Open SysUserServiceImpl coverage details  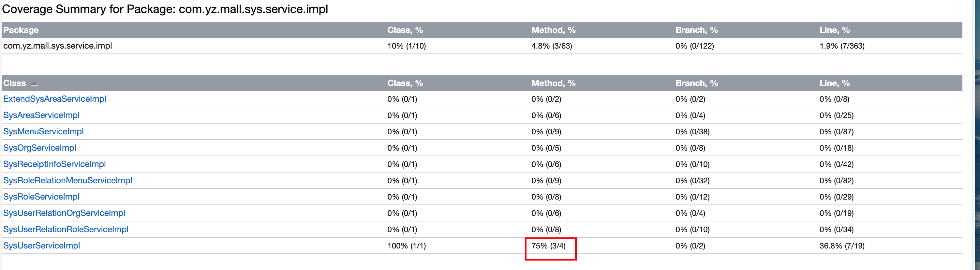pyautogui.click(x=41, y=246)
